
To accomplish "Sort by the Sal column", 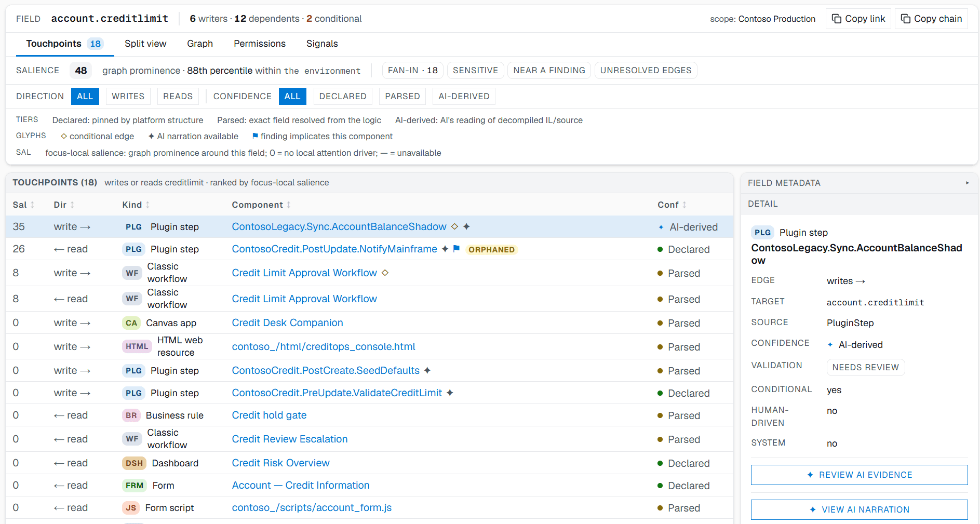I will pyautogui.click(x=23, y=205).
